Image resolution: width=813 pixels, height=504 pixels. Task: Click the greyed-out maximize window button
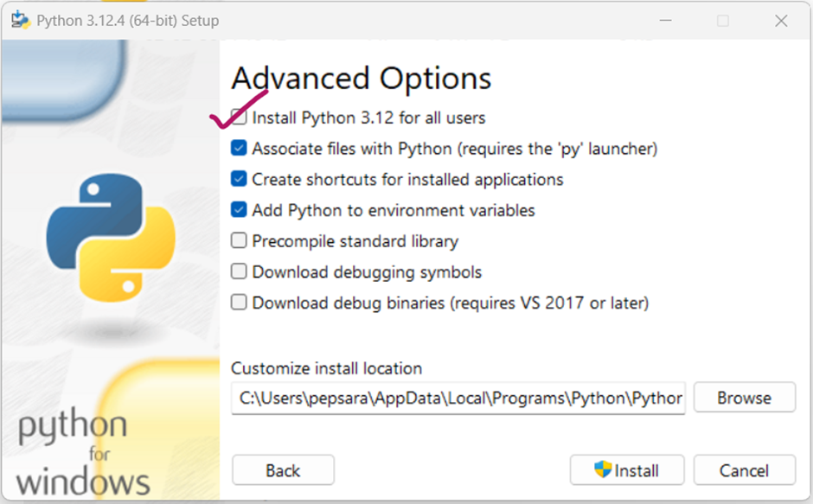pos(723,20)
